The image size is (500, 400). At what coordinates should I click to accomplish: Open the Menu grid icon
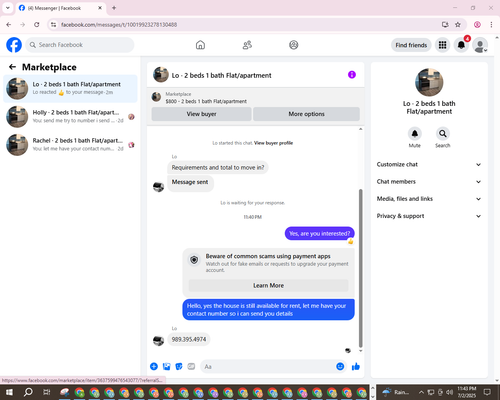(x=442, y=45)
